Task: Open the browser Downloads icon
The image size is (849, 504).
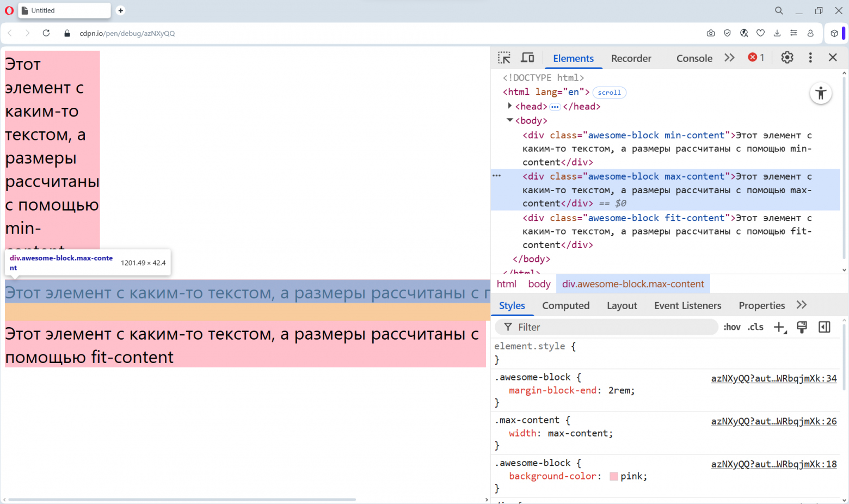Action: coord(777,33)
